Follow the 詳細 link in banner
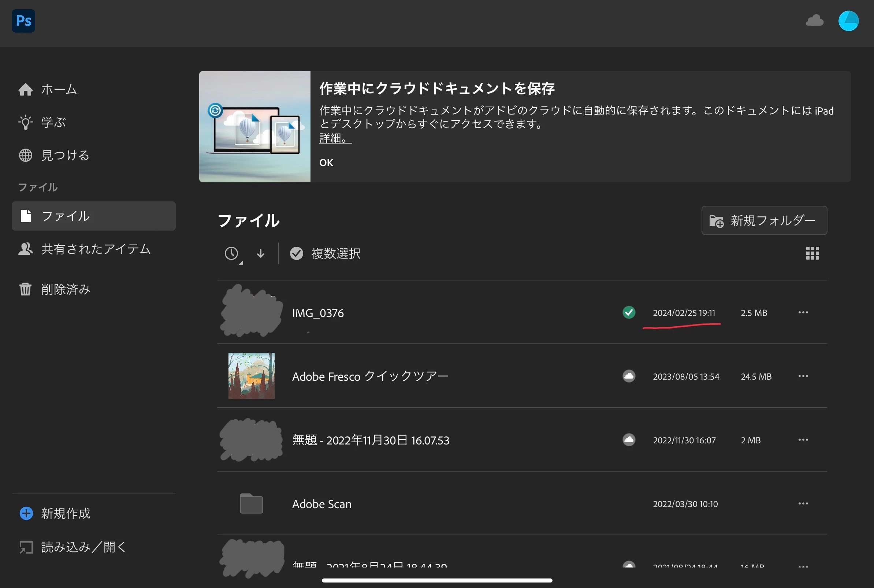The width and height of the screenshot is (874, 588). click(x=335, y=138)
